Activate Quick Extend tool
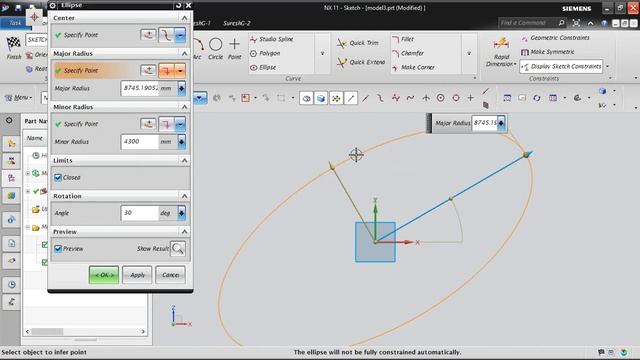640x360 pixels. click(361, 62)
